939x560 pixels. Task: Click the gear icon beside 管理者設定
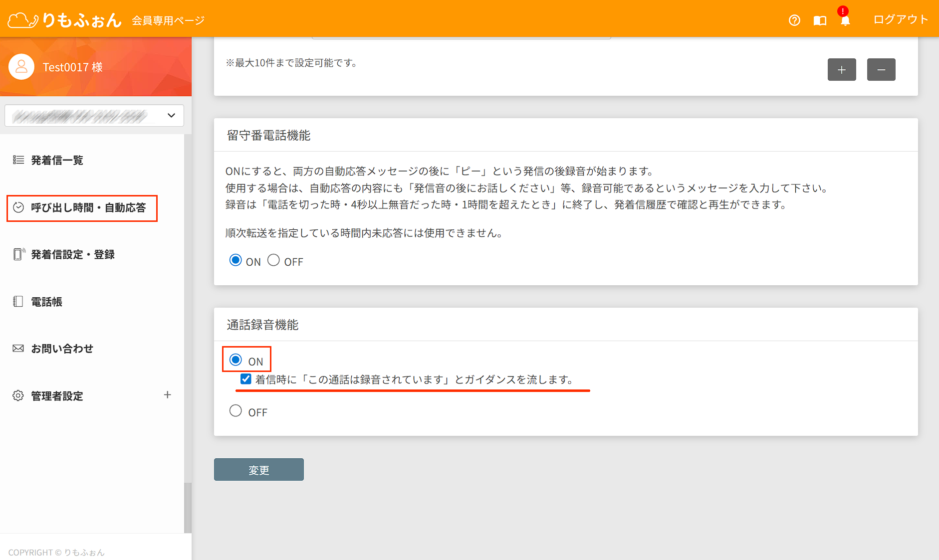coord(18,395)
